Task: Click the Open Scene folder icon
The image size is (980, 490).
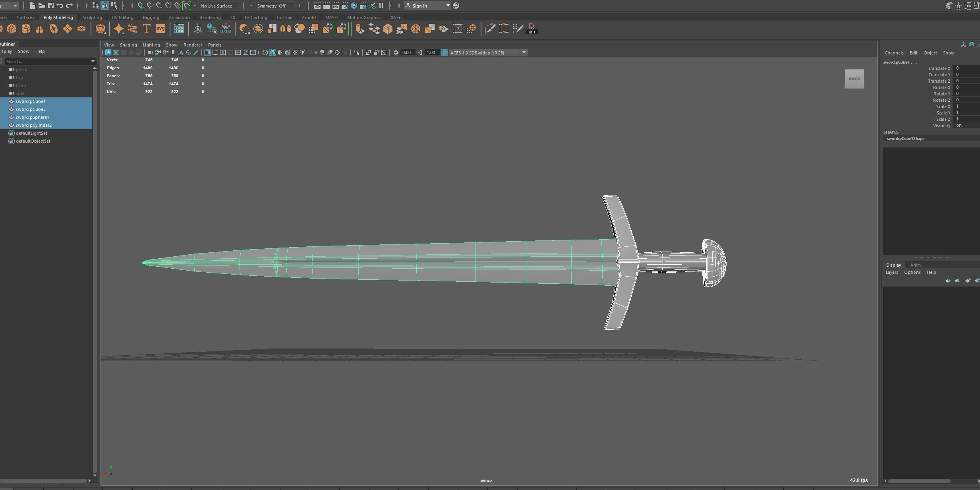Action: point(41,6)
